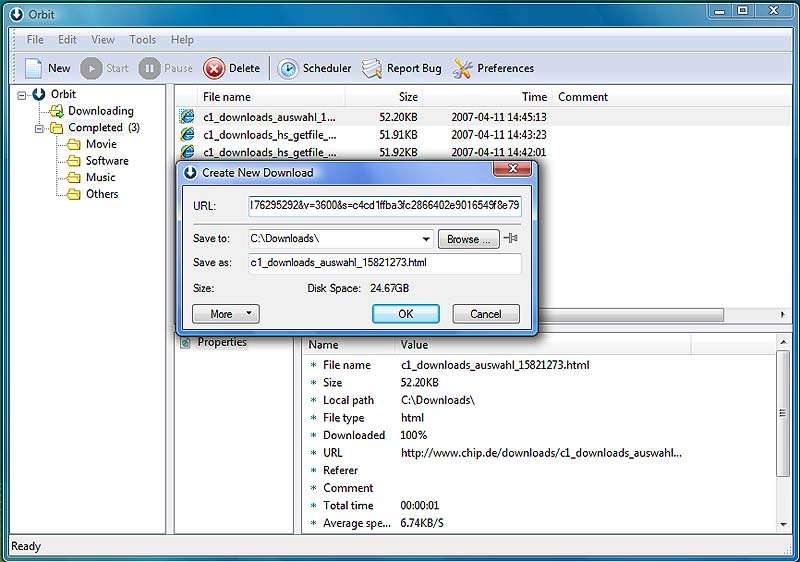Click the Movie folder icon

tap(74, 145)
